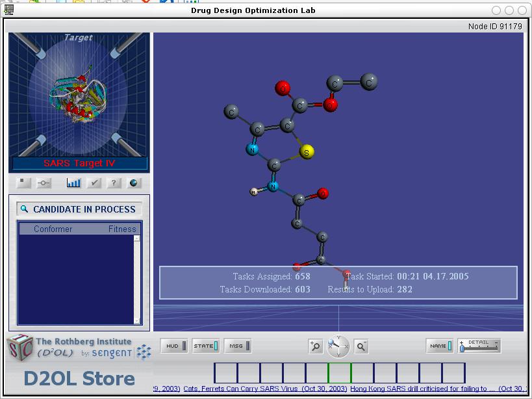Click the square stop icon button

pyautogui.click(x=23, y=183)
